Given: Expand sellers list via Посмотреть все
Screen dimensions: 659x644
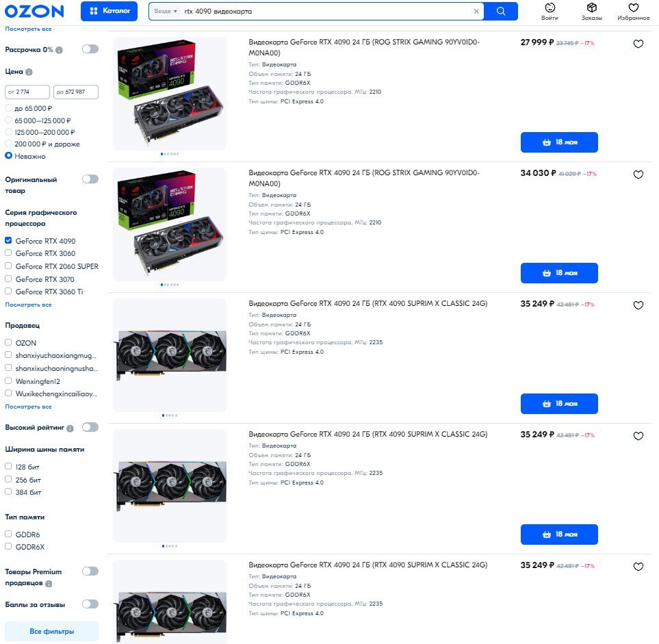Looking at the screenshot, I should pos(28,407).
